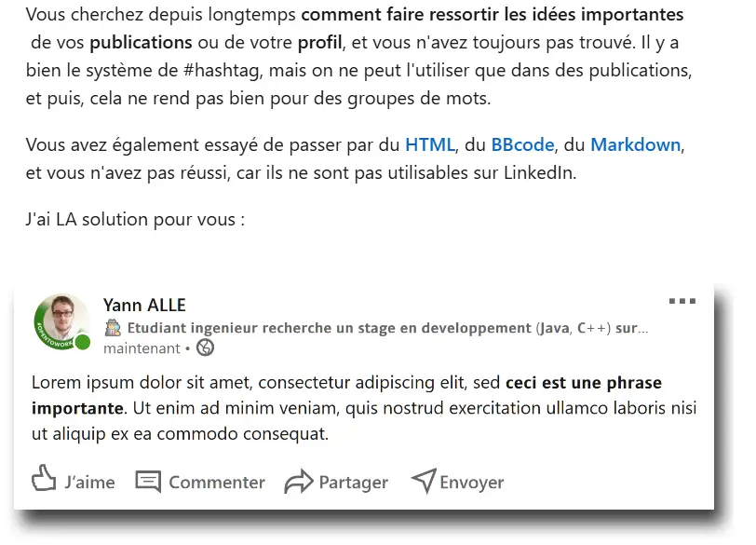Open the Yann ALLE author name
The height and width of the screenshot is (545, 756).
coord(144,306)
